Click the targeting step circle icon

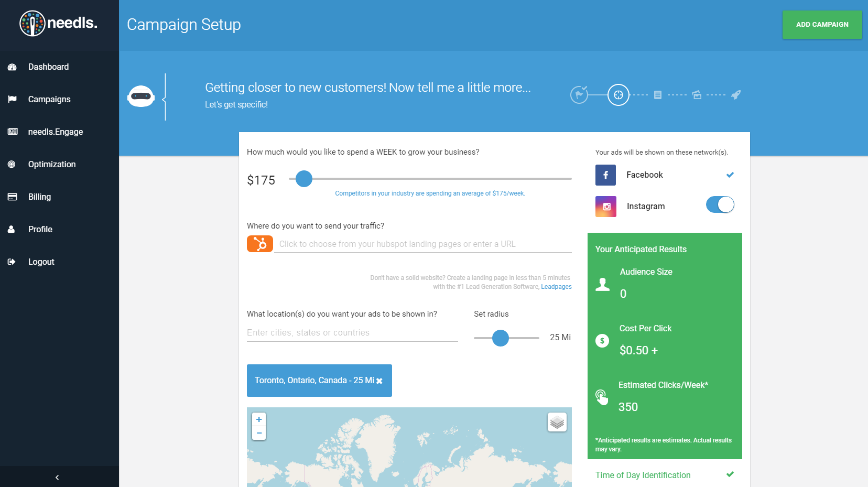619,95
